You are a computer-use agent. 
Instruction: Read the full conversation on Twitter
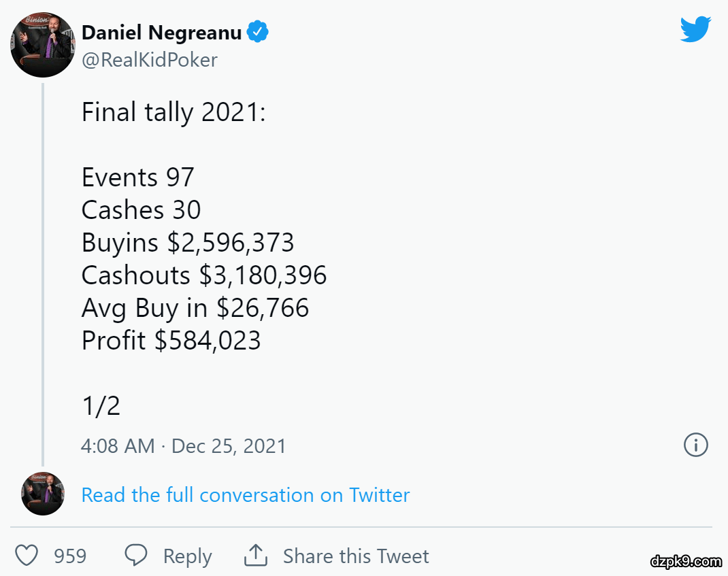(246, 494)
